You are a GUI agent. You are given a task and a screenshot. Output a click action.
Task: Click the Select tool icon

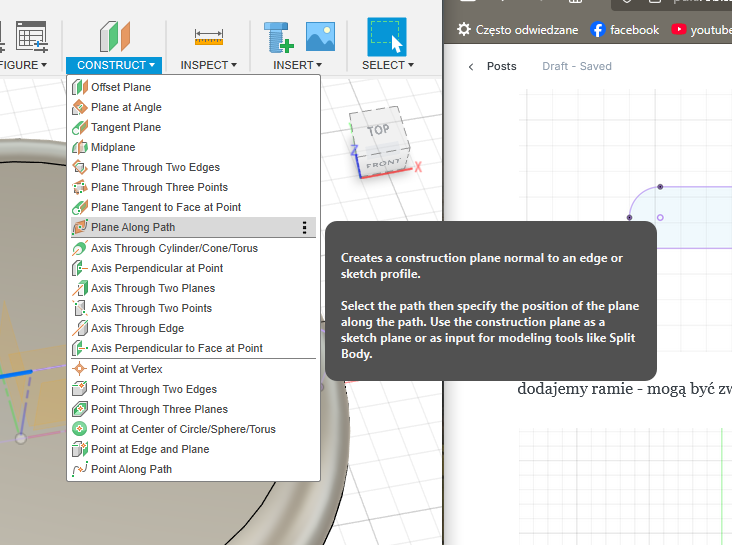tap(387, 37)
